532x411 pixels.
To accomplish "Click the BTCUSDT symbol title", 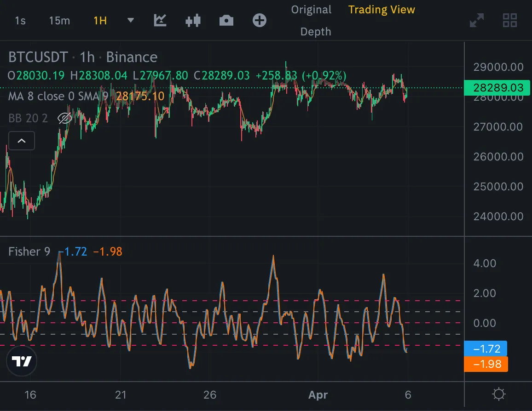I will tap(38, 57).
